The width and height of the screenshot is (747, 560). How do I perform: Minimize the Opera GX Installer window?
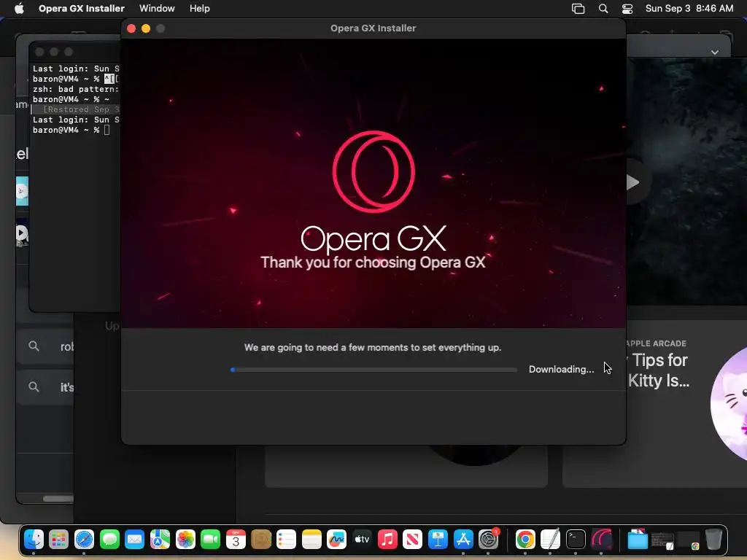[146, 28]
